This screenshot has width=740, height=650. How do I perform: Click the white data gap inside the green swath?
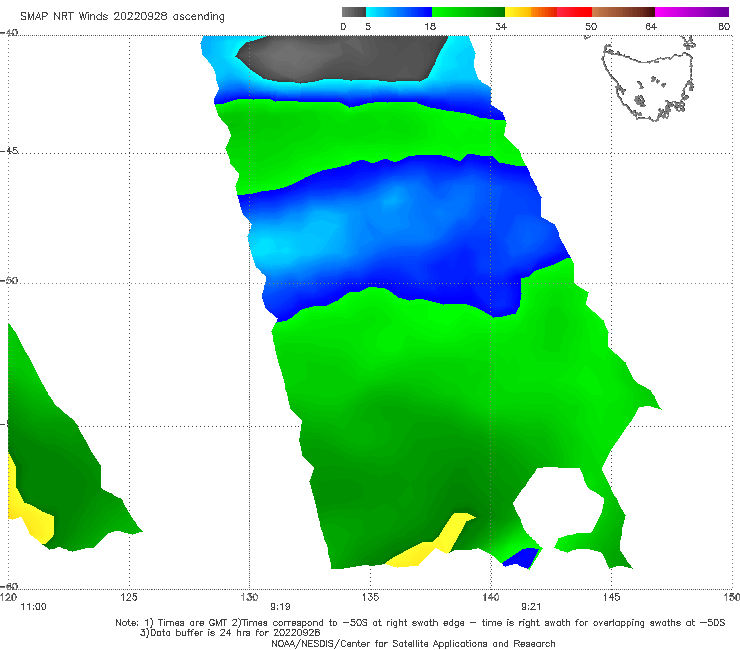point(559,501)
